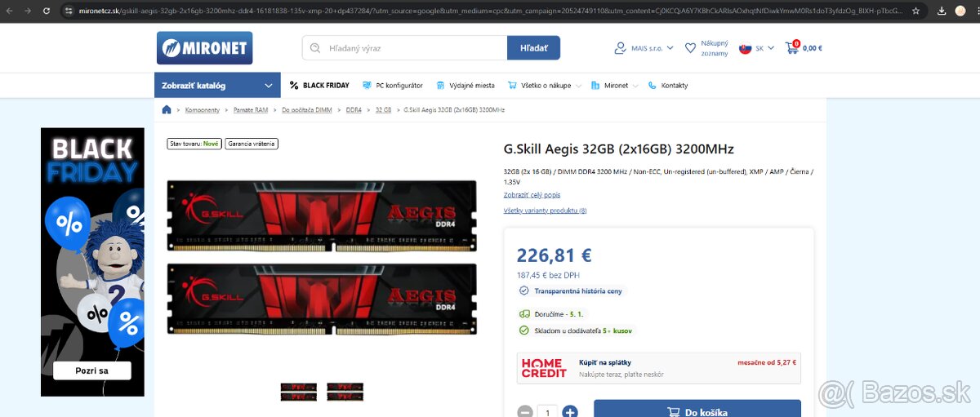Click '187,45 € bez DPH' text

coord(548,275)
